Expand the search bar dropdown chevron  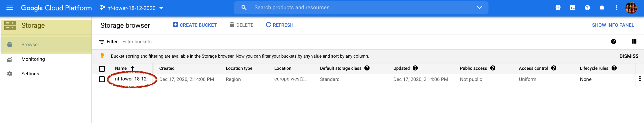(x=479, y=8)
